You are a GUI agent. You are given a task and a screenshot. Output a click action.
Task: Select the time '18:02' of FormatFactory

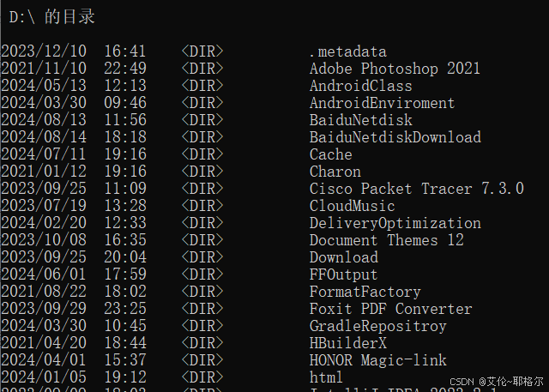pos(125,292)
